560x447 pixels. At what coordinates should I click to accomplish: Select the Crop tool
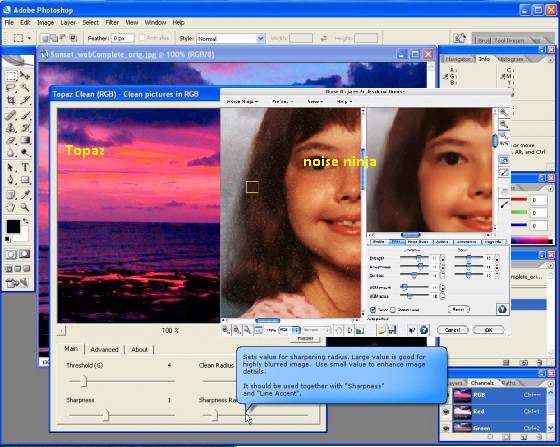(11, 100)
